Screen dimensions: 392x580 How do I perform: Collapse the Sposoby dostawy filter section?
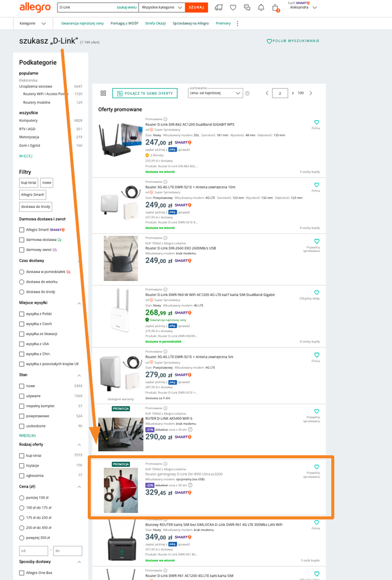pyautogui.click(x=79, y=562)
